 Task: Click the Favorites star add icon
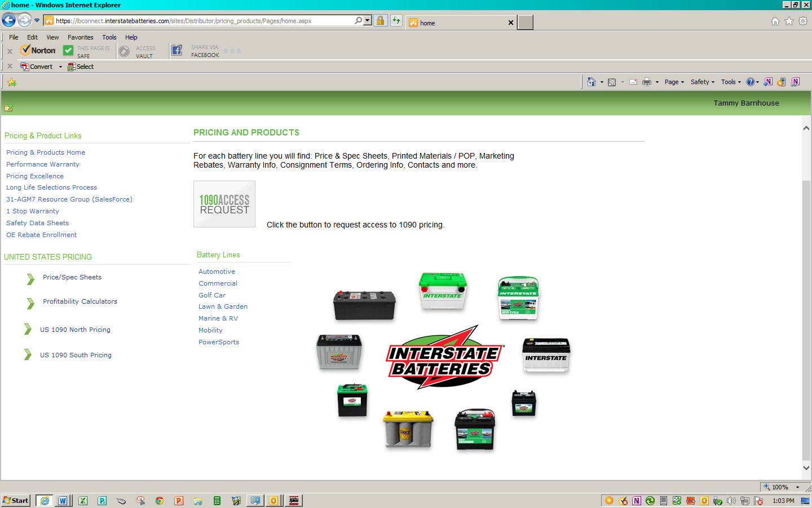12,82
